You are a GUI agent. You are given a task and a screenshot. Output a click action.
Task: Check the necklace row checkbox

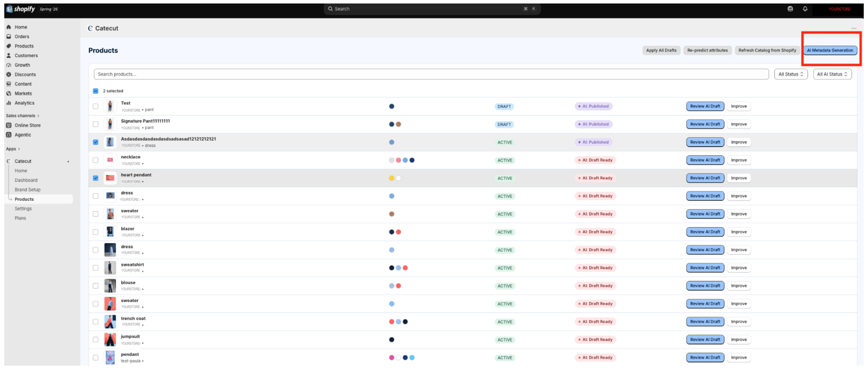point(95,160)
